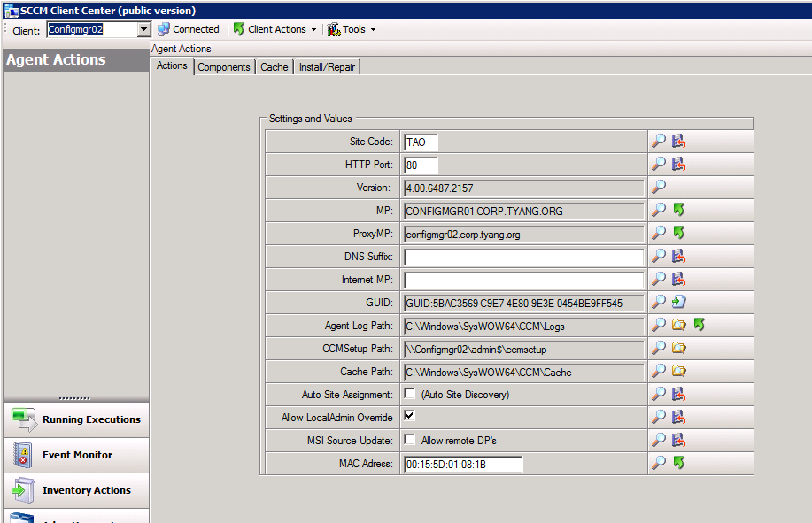Switch to the Install/Repair tab
Screen dimensions: 812x523
pos(328,67)
